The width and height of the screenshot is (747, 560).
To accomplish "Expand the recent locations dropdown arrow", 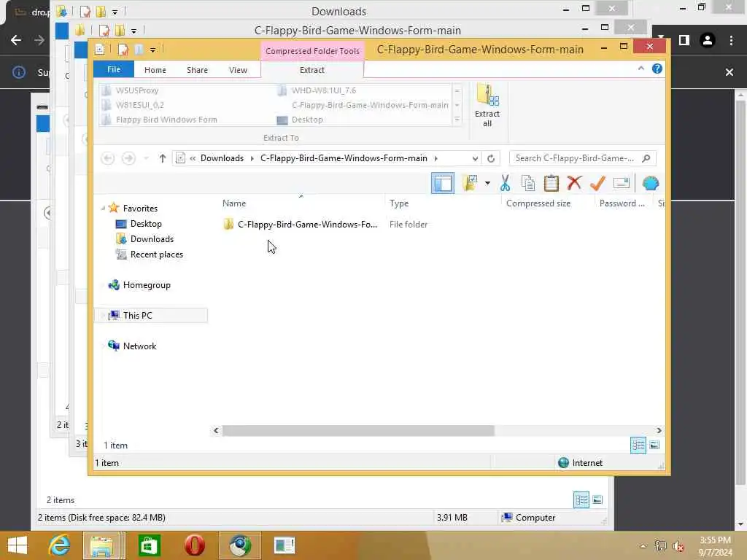I will [x=146, y=158].
